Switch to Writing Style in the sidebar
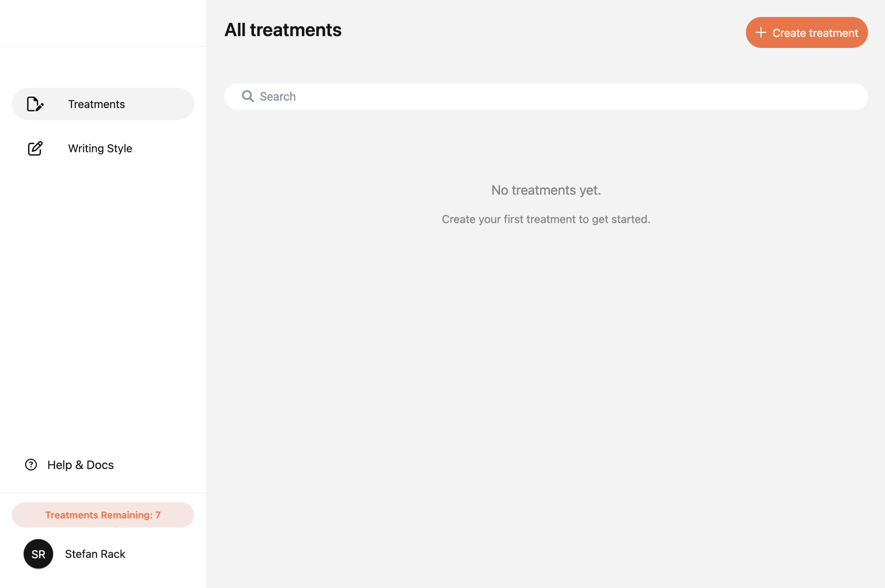This screenshot has height=588, width=885. click(x=100, y=149)
